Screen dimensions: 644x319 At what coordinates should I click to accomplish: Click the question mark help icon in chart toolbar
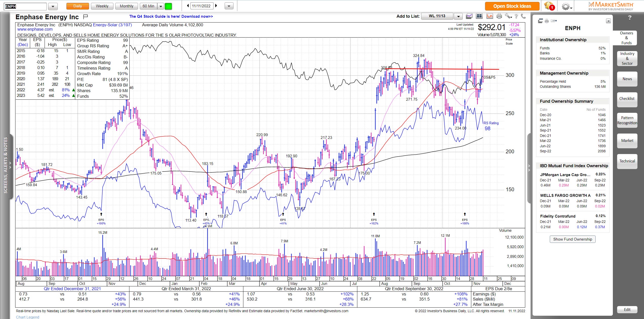[x=516, y=16]
